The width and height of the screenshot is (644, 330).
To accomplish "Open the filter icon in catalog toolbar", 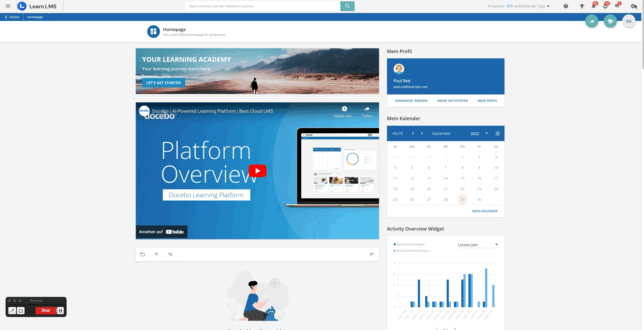I will pos(156,254).
